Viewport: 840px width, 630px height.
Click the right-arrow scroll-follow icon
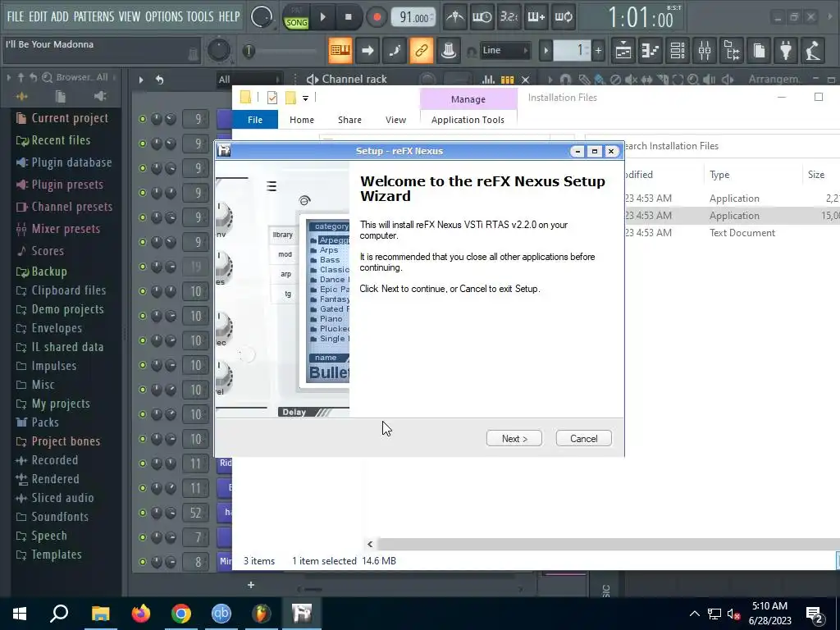(x=367, y=51)
